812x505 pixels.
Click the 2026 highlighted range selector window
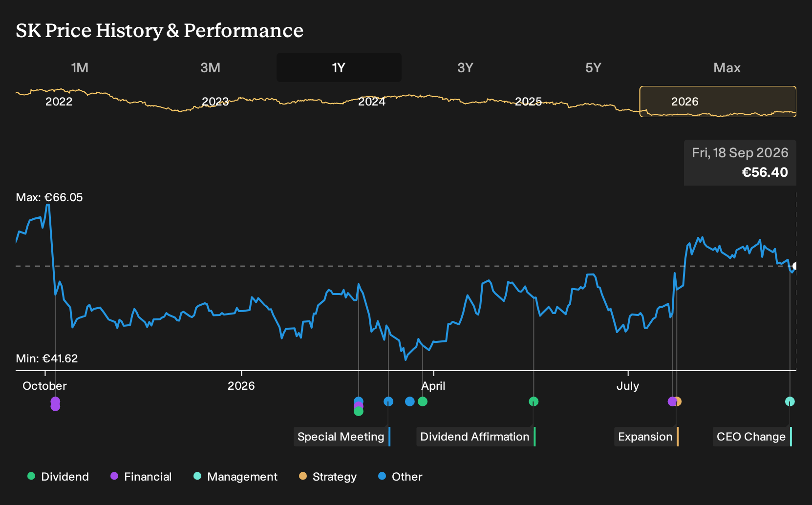click(718, 102)
